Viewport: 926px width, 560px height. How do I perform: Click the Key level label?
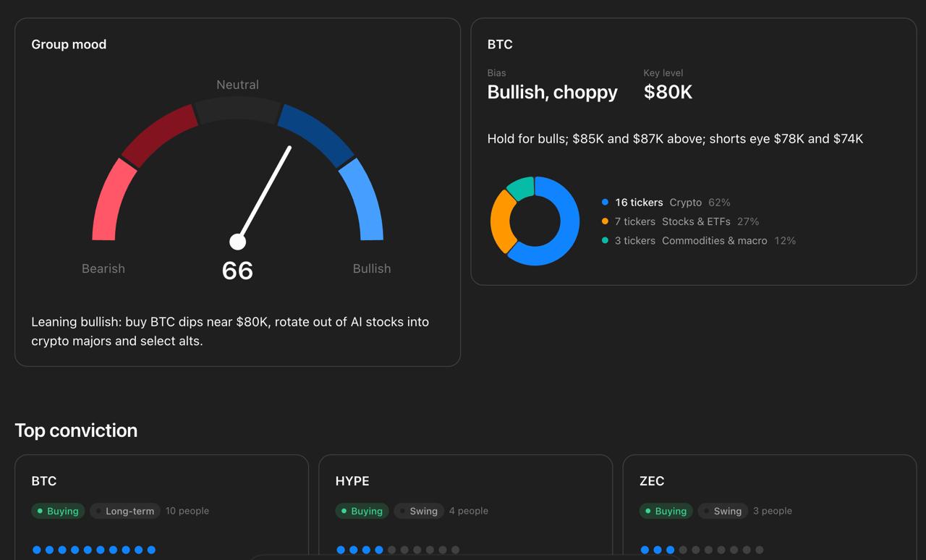[663, 73]
